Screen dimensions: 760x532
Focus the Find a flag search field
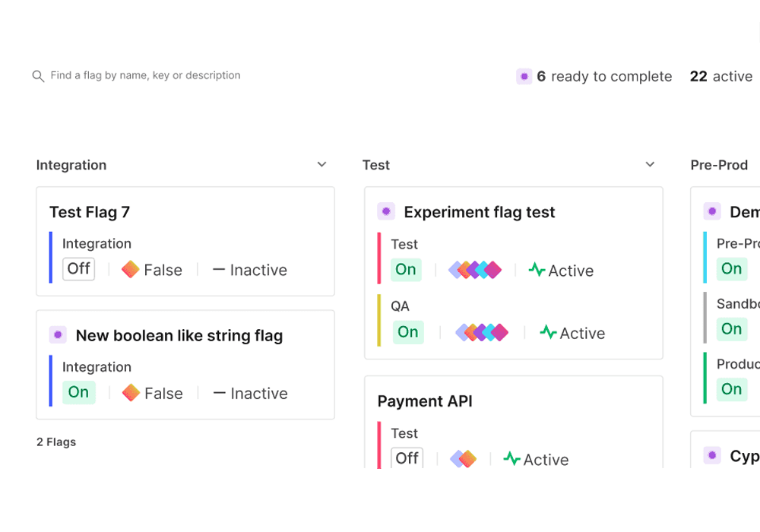(x=145, y=75)
